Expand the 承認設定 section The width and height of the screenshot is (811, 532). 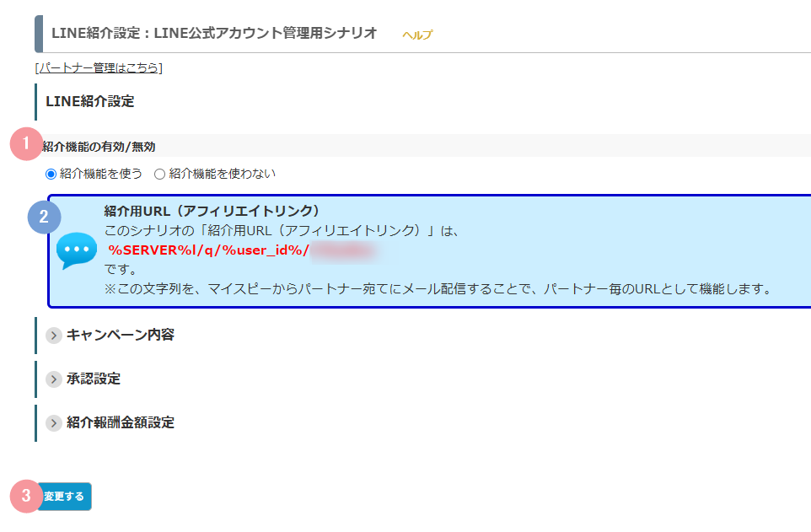[93, 379]
